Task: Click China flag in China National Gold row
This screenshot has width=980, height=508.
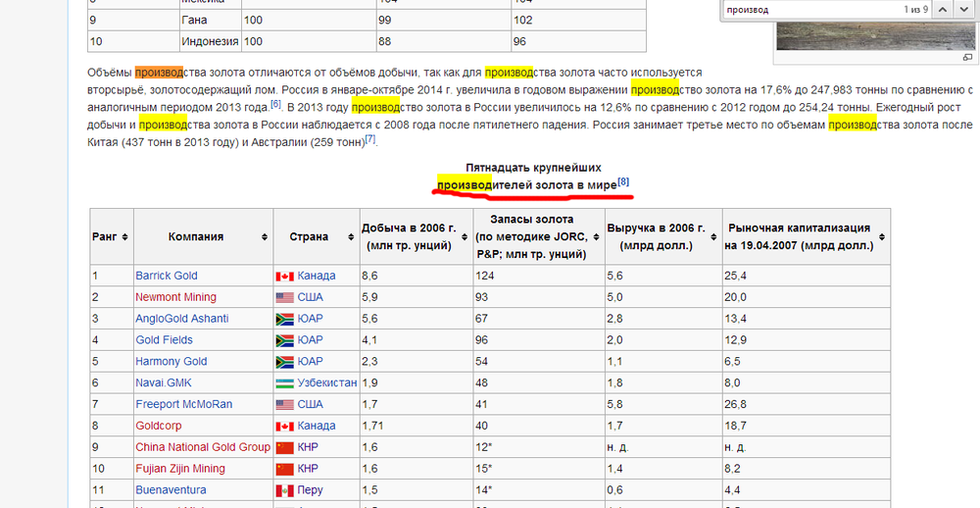Action: [284, 448]
